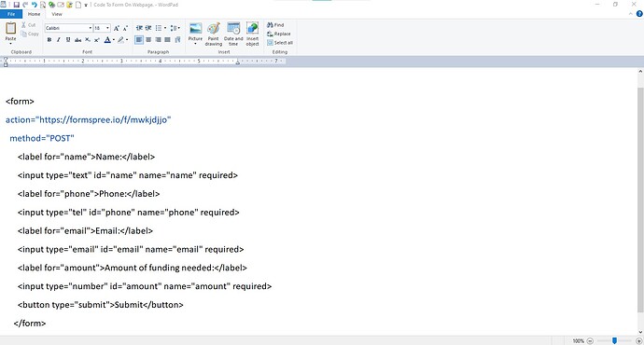Switch to the Home ribbon tab

(x=35, y=14)
